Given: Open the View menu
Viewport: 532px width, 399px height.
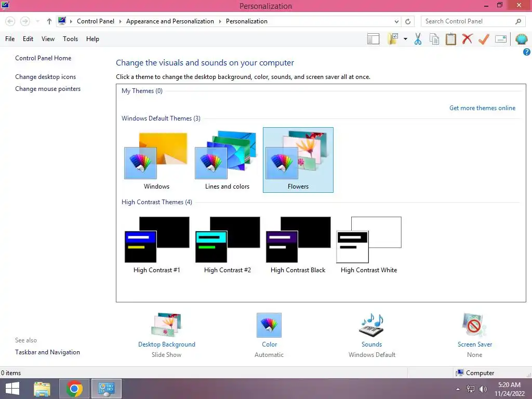Looking at the screenshot, I should pyautogui.click(x=48, y=39).
